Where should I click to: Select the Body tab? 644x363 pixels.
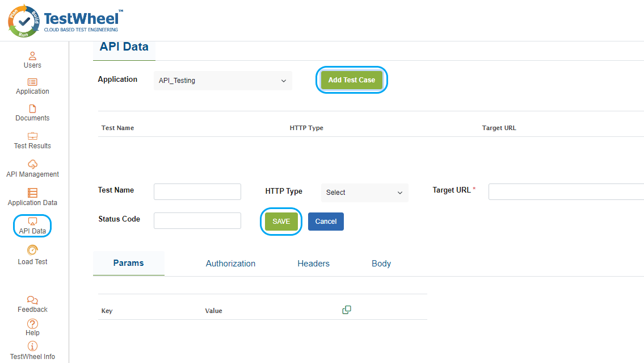tap(381, 263)
